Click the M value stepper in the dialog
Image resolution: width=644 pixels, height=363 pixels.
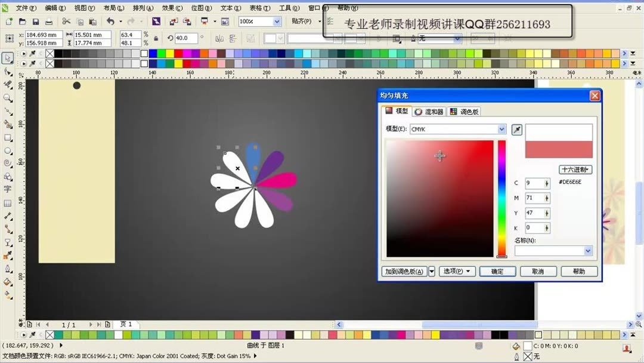click(x=547, y=198)
